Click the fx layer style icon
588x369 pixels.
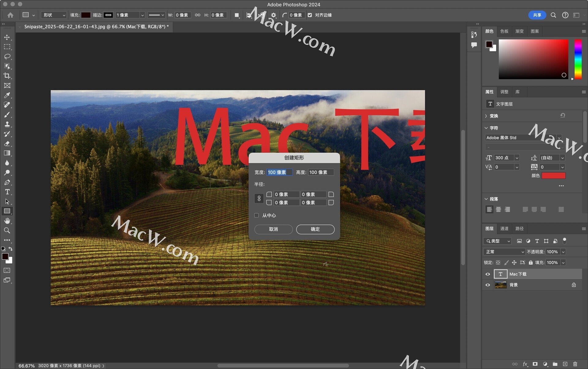tap(525, 364)
